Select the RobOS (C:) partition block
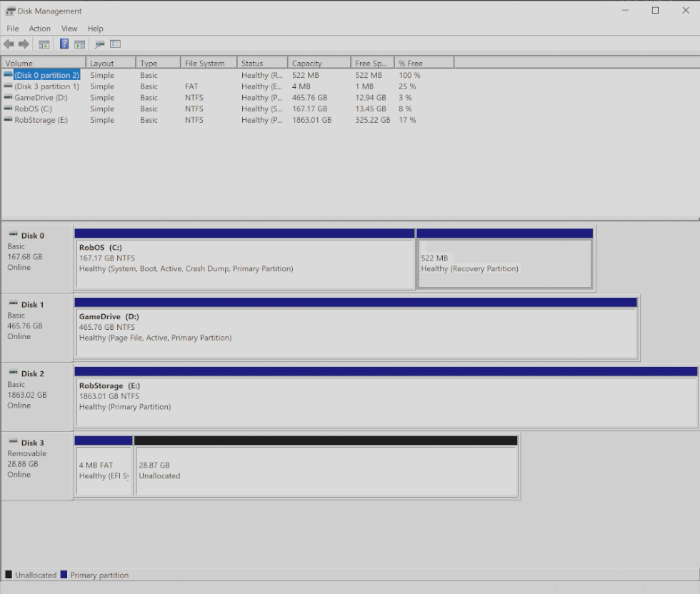 [x=244, y=264]
